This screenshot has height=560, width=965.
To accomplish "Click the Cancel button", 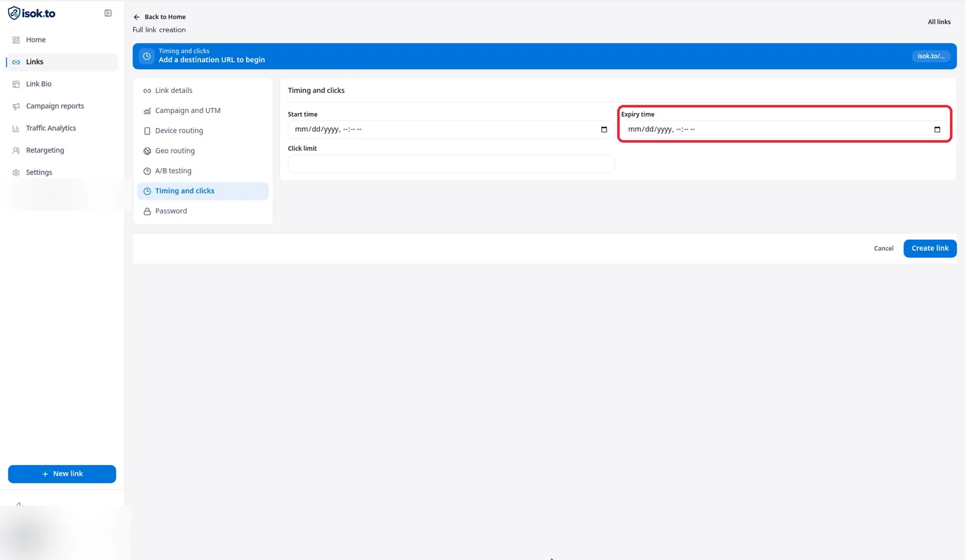I will 884,249.
